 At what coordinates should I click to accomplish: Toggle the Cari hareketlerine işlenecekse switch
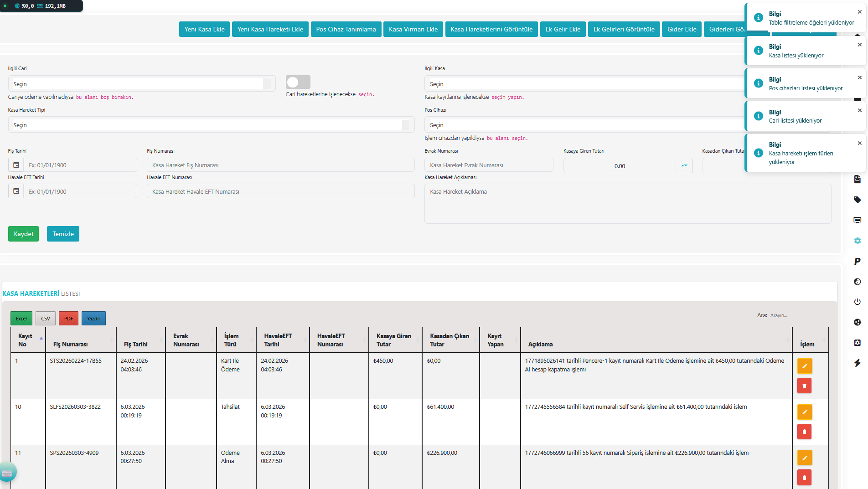(x=298, y=82)
